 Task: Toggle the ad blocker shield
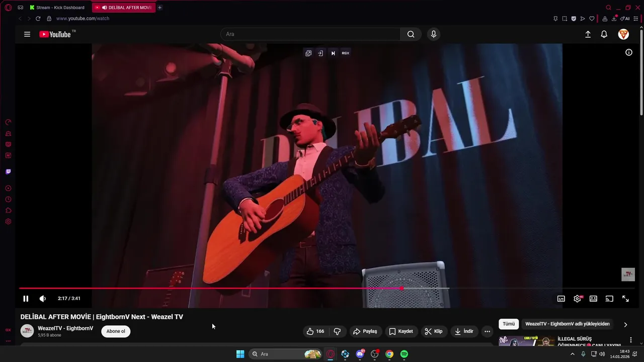pyautogui.click(x=574, y=19)
